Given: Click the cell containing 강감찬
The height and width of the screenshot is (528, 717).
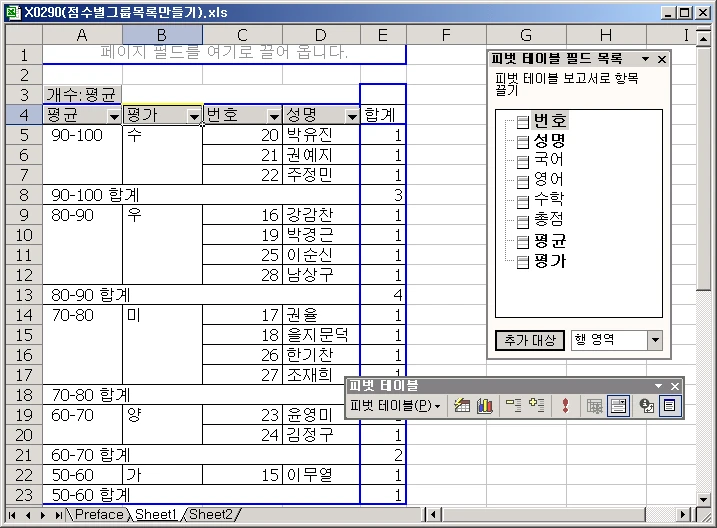Looking at the screenshot, I should click(x=321, y=215).
